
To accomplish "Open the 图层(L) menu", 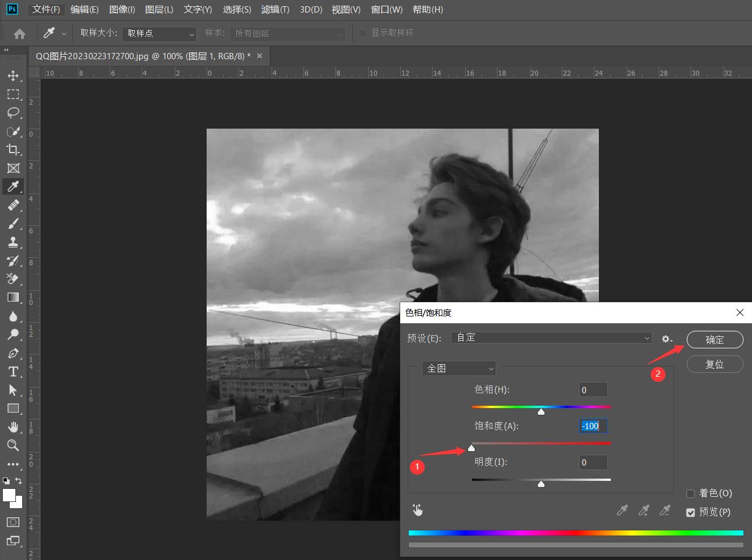I will 159,10.
